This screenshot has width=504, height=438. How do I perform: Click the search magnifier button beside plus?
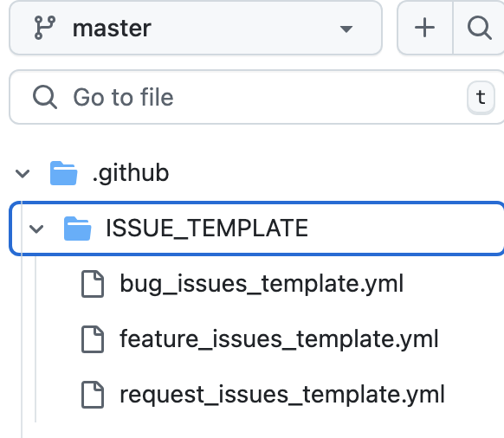coord(479,28)
